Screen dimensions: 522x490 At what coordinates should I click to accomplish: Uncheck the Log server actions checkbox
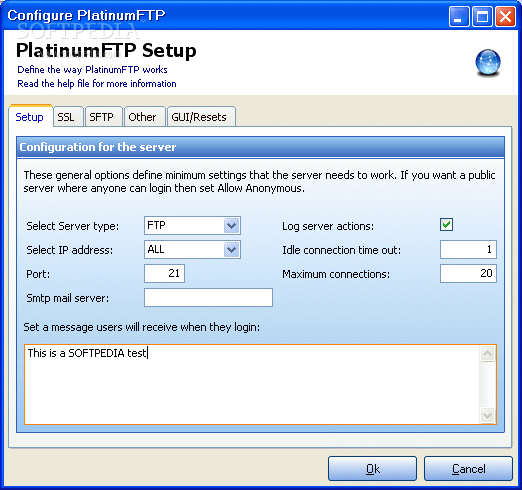point(446,225)
